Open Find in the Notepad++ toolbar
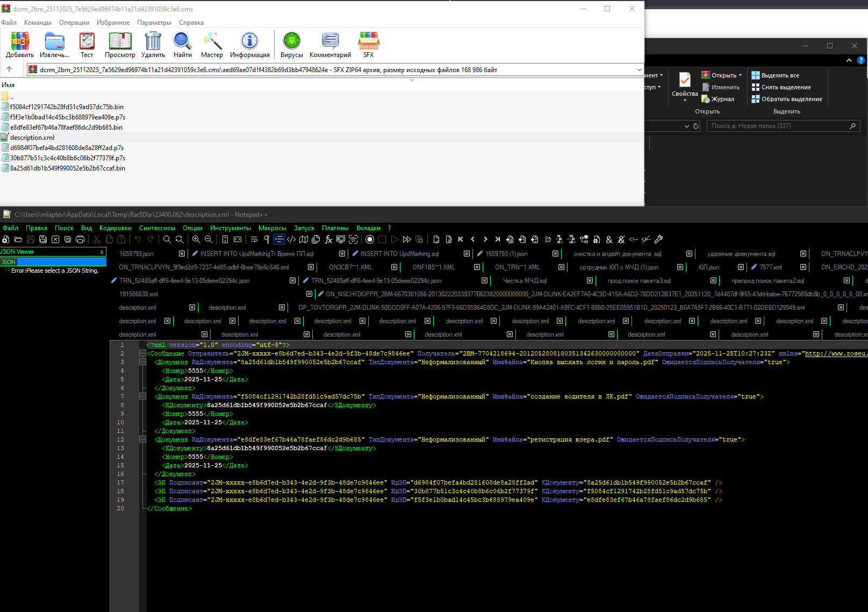868x612 pixels. pyautogui.click(x=167, y=239)
